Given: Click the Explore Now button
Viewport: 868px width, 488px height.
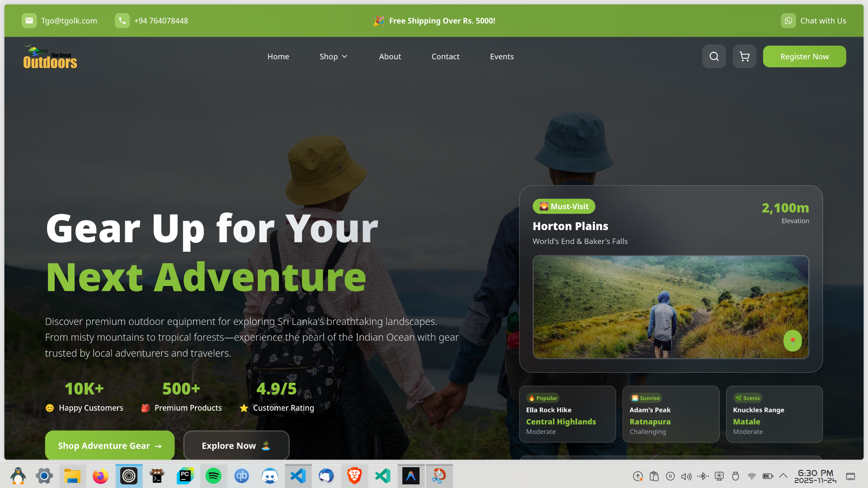Looking at the screenshot, I should pyautogui.click(x=236, y=445).
